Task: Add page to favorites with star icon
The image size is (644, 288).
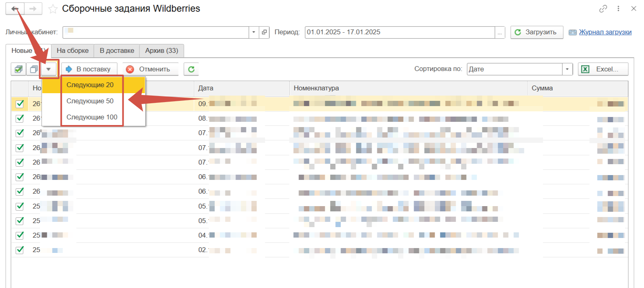Action: (x=53, y=9)
